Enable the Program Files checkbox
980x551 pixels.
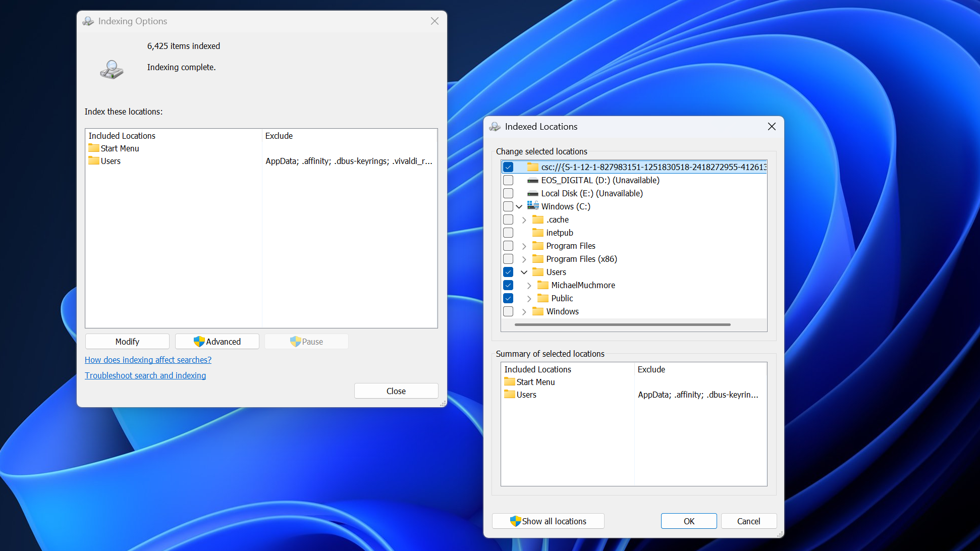click(508, 246)
